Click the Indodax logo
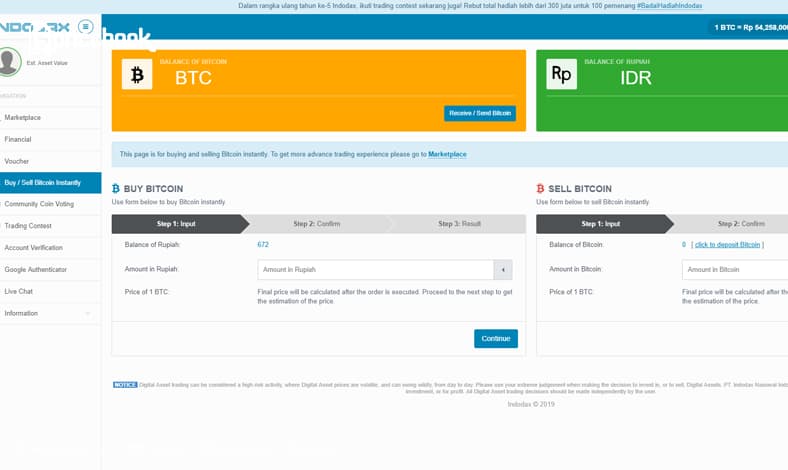The height and width of the screenshot is (470, 788). coord(35,27)
